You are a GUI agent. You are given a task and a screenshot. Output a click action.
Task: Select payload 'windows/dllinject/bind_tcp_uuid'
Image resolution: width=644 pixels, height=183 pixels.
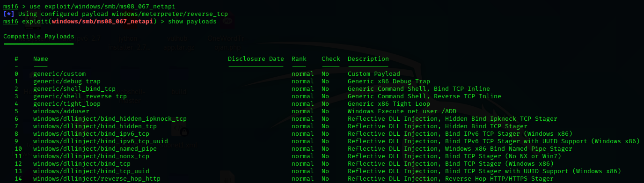pos(91,171)
